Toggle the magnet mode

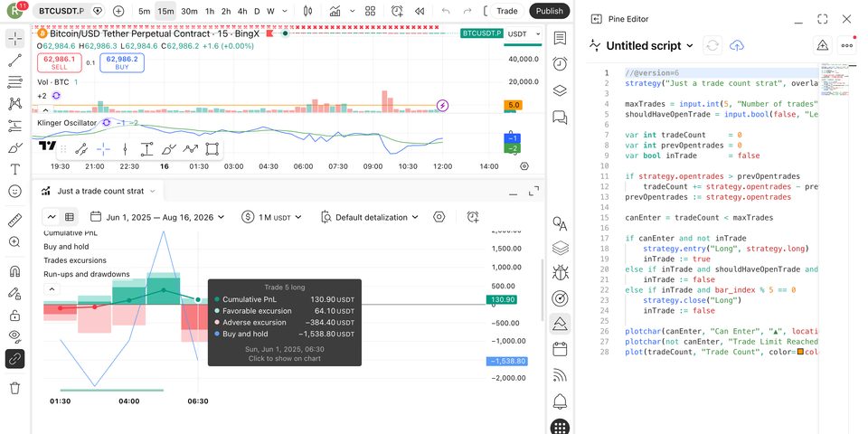[x=15, y=271]
